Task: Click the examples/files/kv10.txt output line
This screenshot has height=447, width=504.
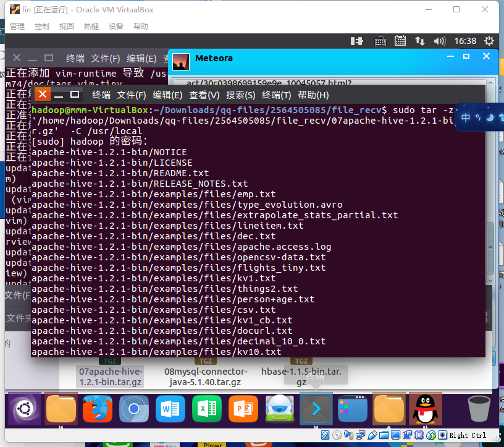Action: coord(156,352)
